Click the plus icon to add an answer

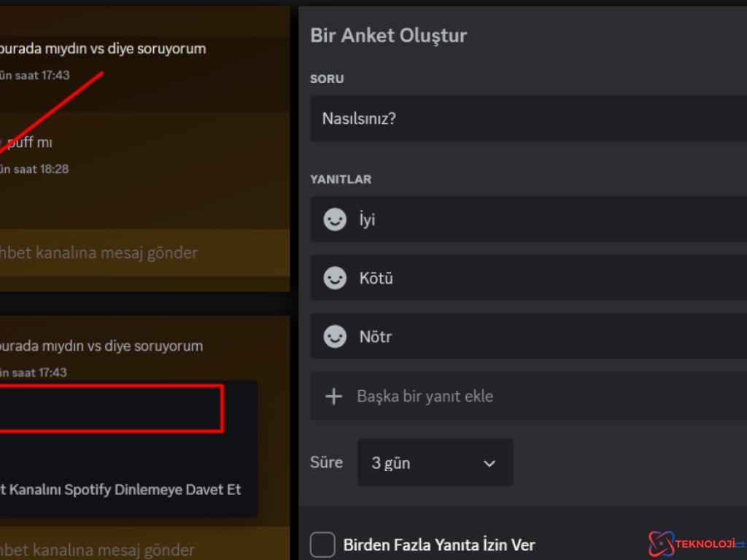coord(334,396)
